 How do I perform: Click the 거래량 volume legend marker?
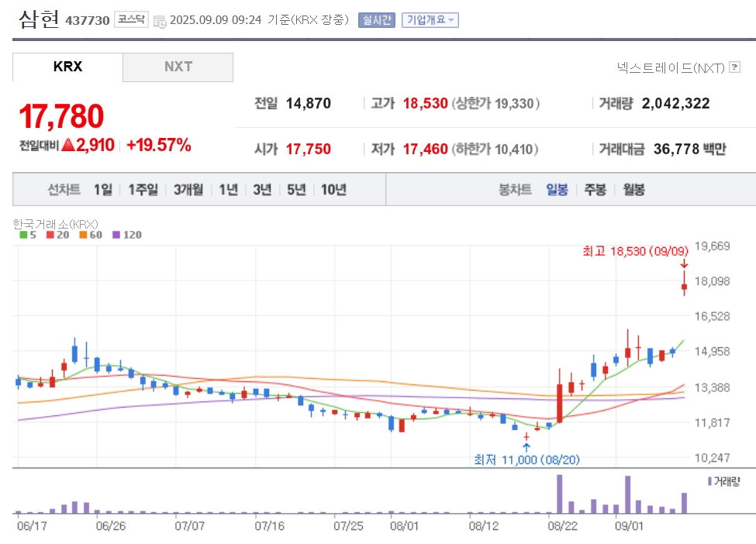pyautogui.click(x=723, y=481)
